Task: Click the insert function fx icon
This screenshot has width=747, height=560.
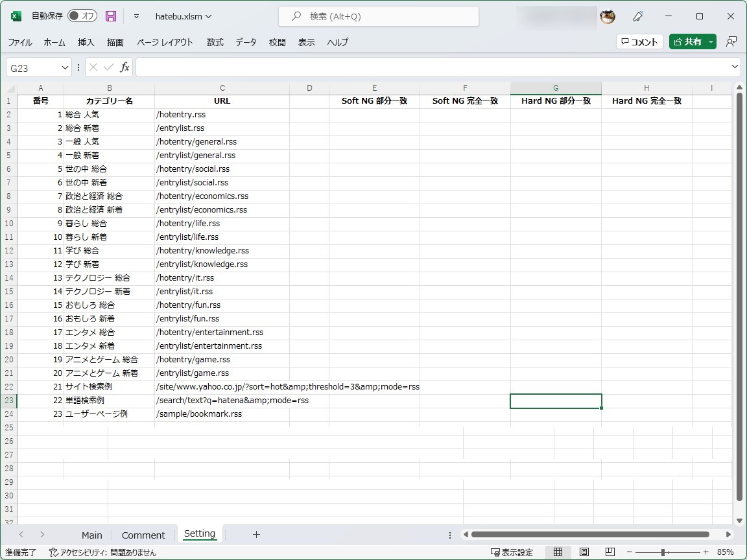Action: point(124,67)
